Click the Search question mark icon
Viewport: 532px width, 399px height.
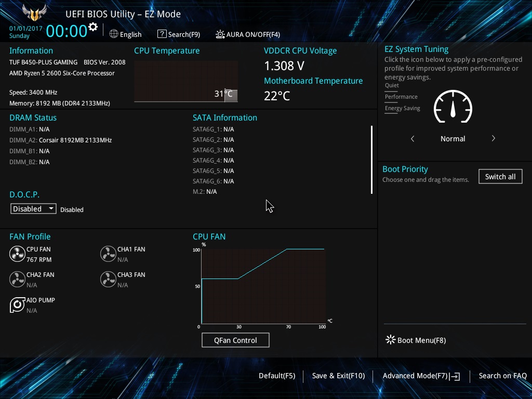pyautogui.click(x=162, y=34)
